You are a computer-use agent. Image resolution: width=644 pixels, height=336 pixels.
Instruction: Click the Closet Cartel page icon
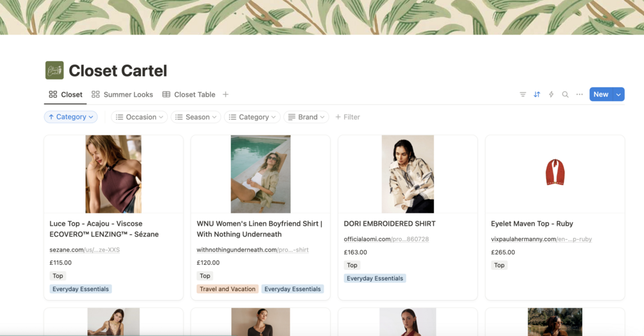pyautogui.click(x=54, y=71)
